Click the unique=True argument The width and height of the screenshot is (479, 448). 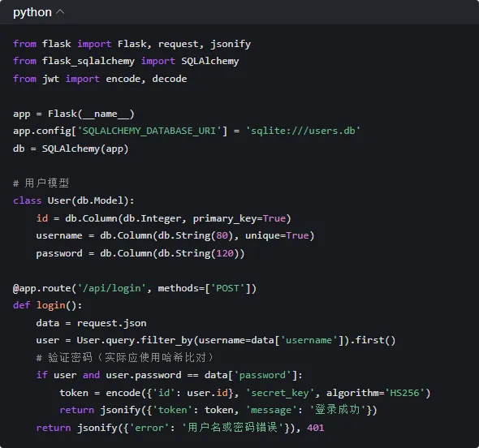tap(277, 235)
